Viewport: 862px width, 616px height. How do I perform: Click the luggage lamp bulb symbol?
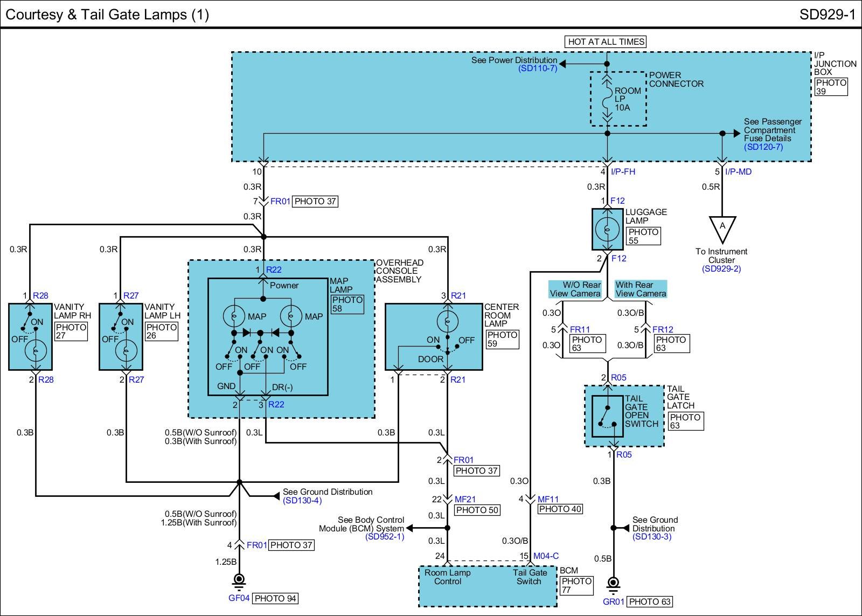pyautogui.click(x=607, y=230)
